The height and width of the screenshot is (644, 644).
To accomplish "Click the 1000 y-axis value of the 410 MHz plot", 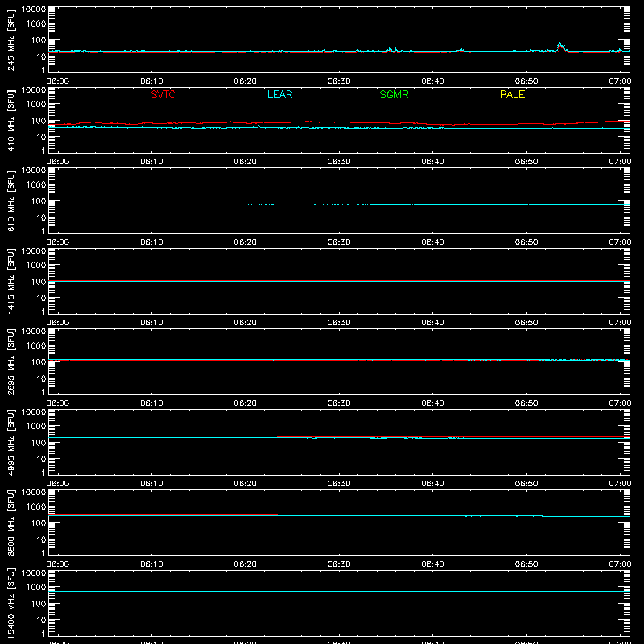I will click(x=36, y=104).
